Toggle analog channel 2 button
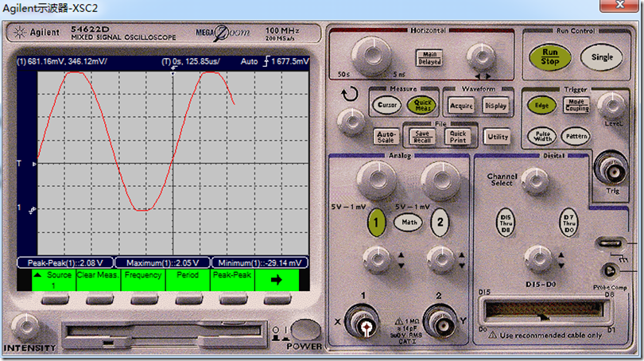Screen dimensions: 644x361 [x=440, y=223]
